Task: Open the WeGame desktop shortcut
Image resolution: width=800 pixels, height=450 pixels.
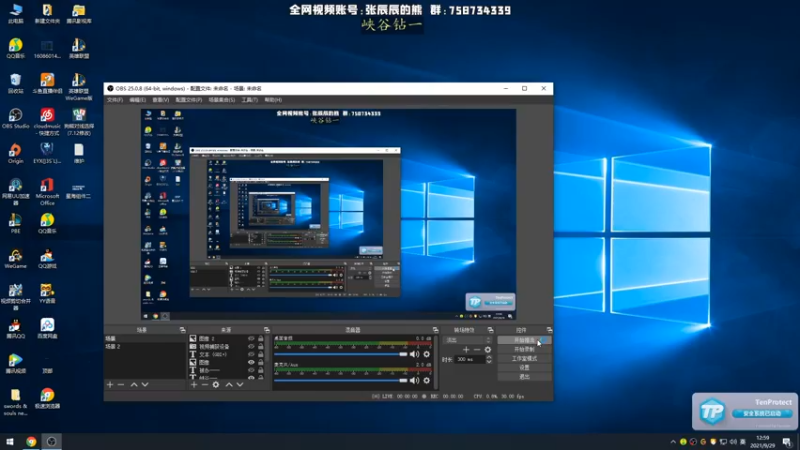Action: 15,259
